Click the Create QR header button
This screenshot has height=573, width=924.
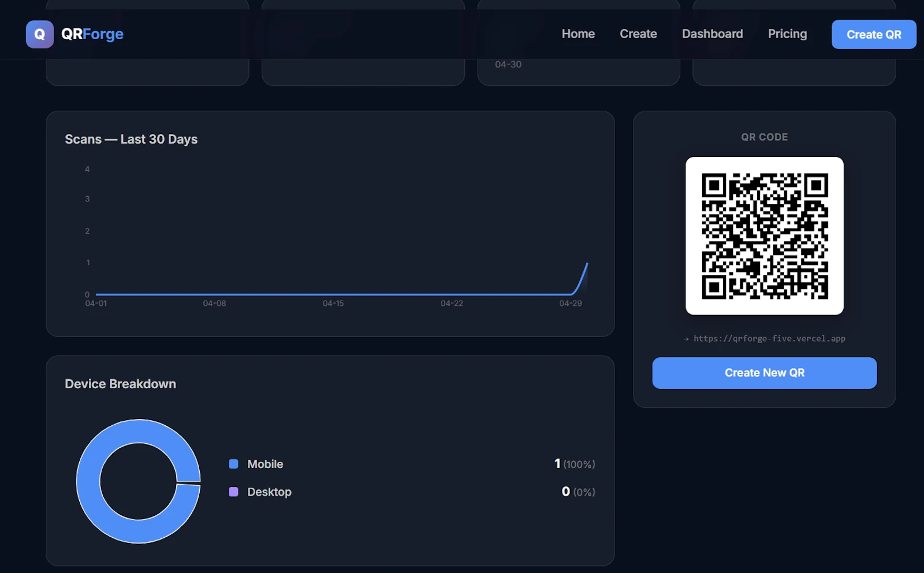pyautogui.click(x=874, y=35)
